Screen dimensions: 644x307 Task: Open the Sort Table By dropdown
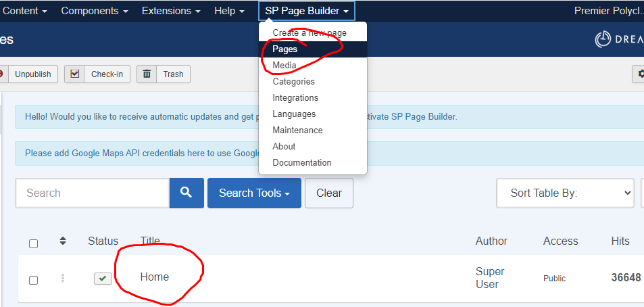pos(565,193)
